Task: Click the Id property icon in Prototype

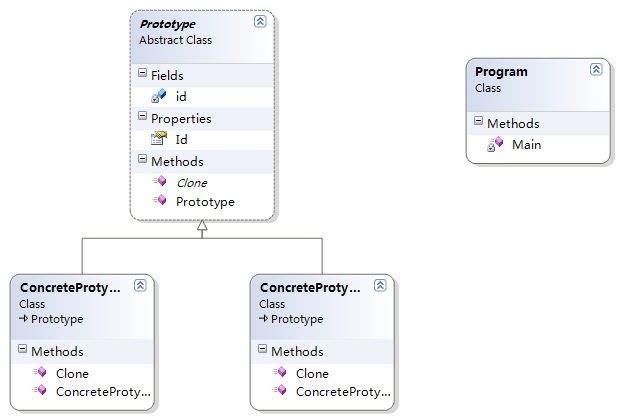Action: point(159,139)
